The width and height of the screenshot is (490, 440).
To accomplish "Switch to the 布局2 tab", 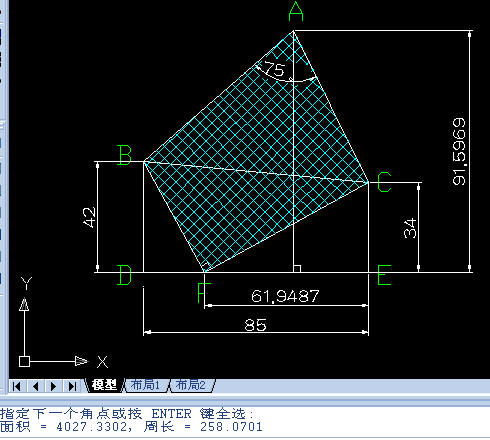I will (191, 385).
